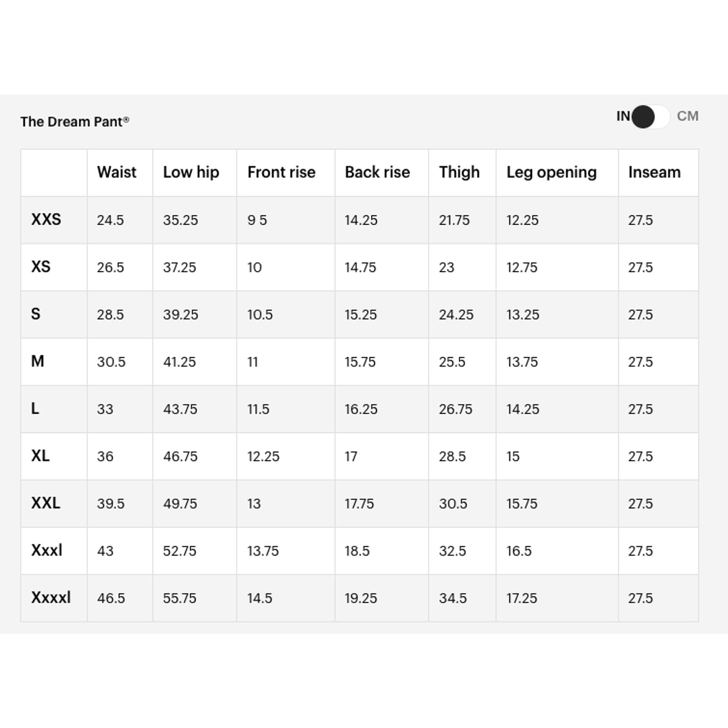Click the S waist value 28.5
This screenshot has width=728, height=728.
point(110,315)
